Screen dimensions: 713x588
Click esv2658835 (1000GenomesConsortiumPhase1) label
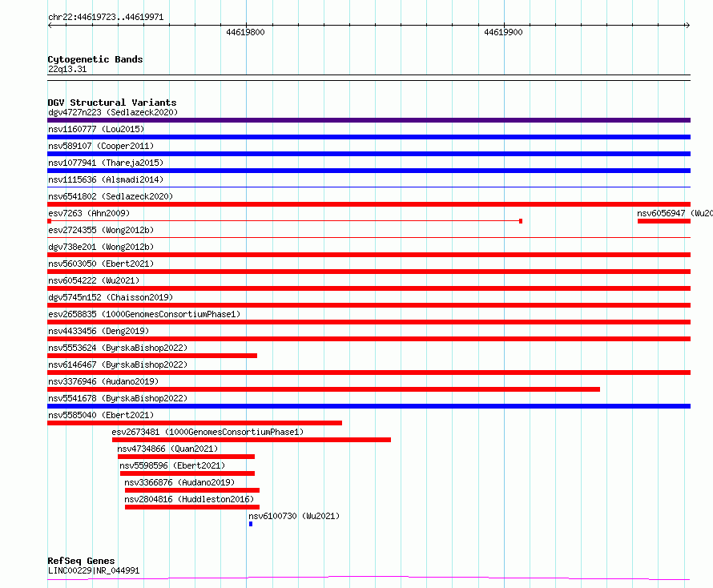point(144,314)
